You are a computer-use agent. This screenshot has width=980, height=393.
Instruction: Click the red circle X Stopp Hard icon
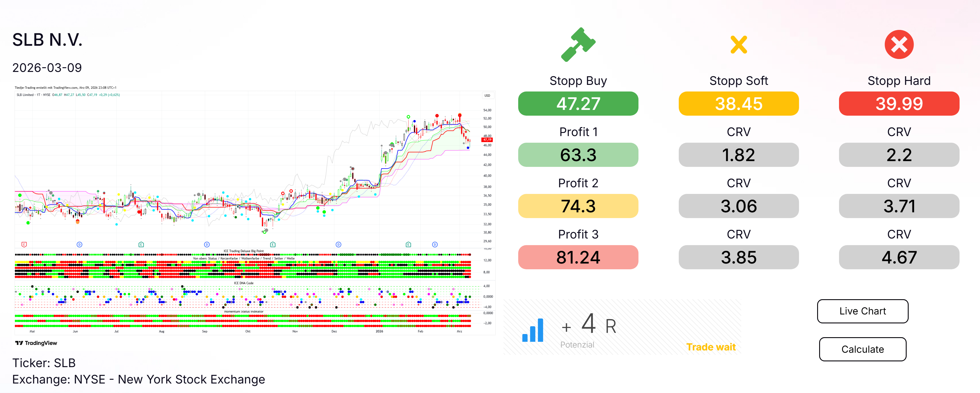[899, 45]
